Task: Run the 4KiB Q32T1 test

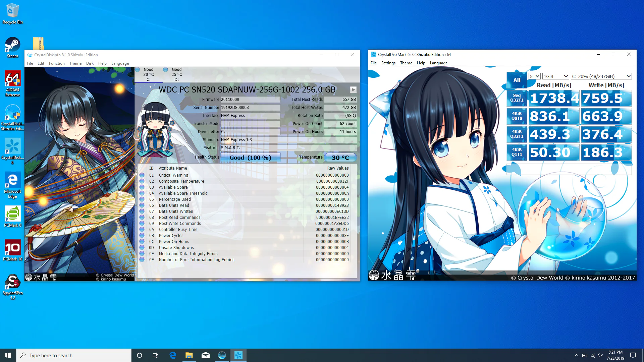Action: 517,134
